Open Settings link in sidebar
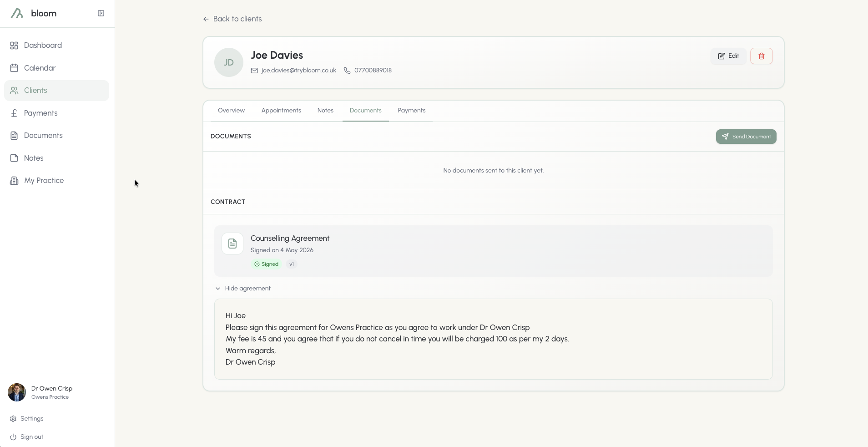The height and width of the screenshot is (447, 868). click(32, 419)
